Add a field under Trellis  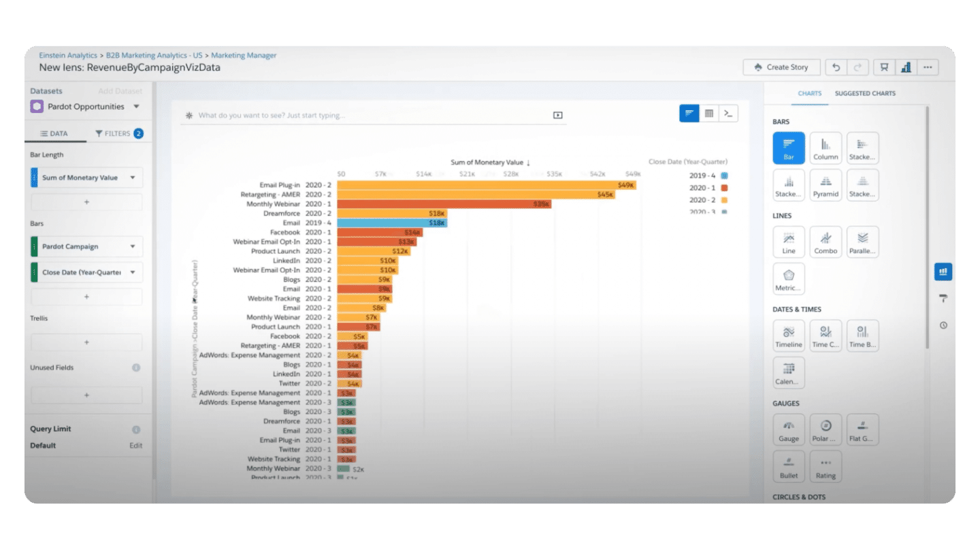87,342
